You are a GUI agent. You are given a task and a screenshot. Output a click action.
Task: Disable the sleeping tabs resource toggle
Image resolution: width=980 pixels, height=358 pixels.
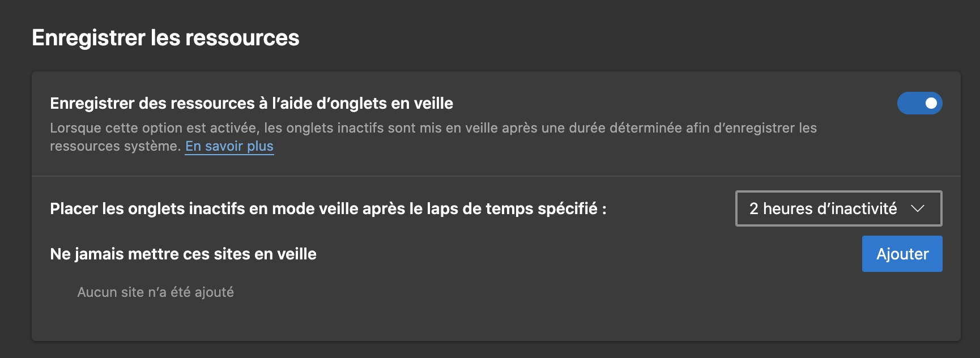coord(919,103)
